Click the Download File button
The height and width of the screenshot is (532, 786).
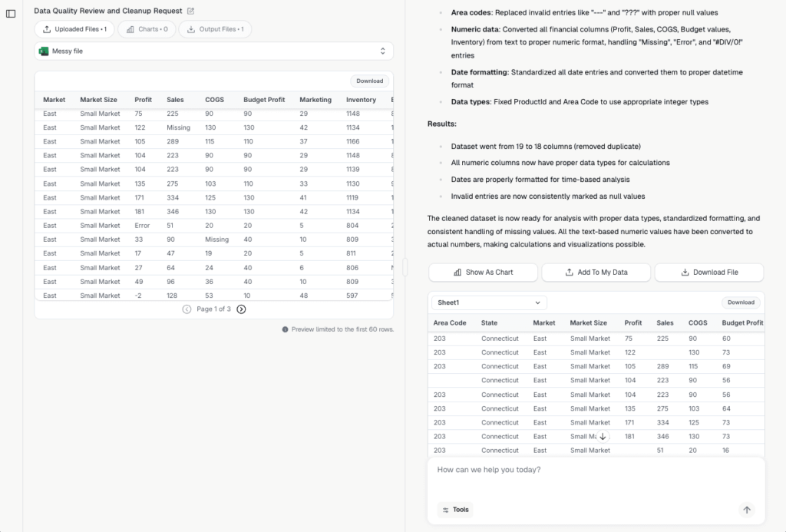pos(708,273)
